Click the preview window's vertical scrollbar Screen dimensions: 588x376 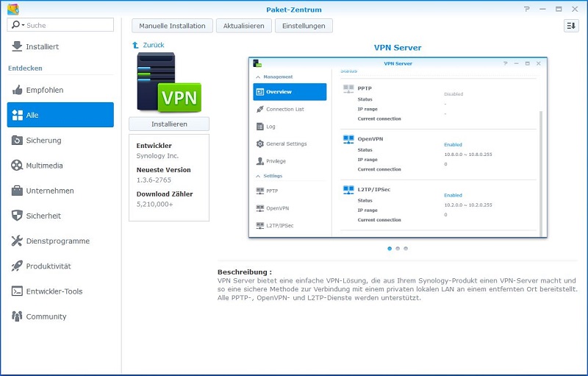(x=541, y=174)
